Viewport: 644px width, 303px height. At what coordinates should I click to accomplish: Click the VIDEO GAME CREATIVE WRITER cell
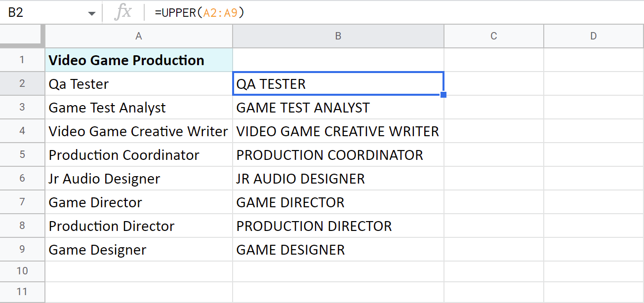(x=338, y=131)
